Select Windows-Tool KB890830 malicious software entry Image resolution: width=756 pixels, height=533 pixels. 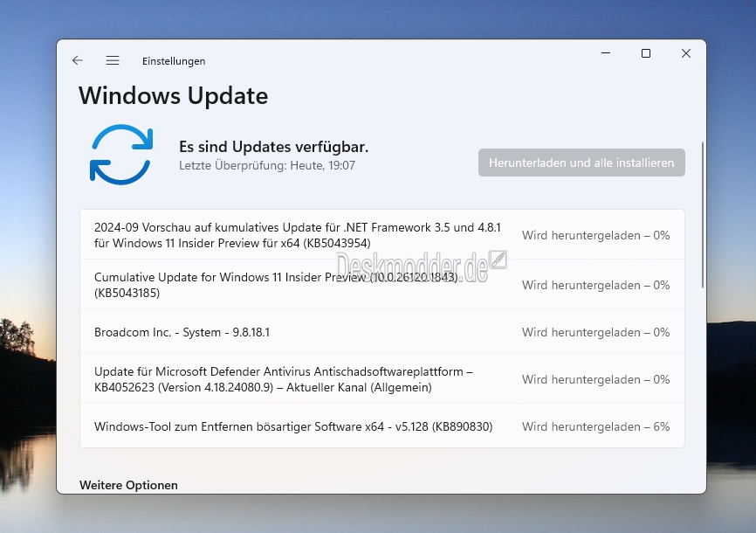(x=382, y=426)
